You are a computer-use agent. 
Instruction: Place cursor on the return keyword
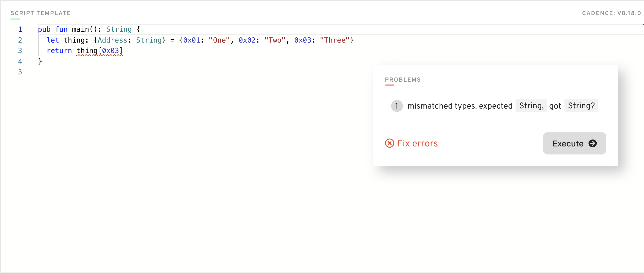coord(59,51)
